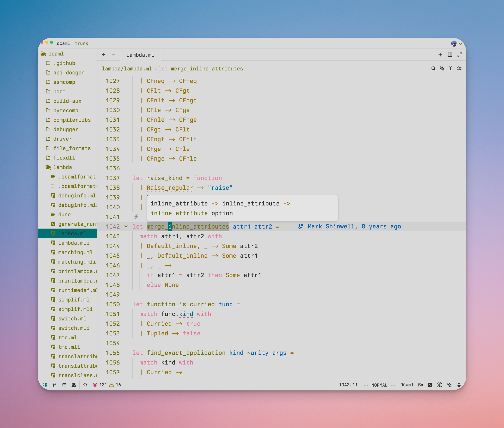This screenshot has height=428, width=504.
Task: Expand the asmcomp folder
Action: click(64, 82)
